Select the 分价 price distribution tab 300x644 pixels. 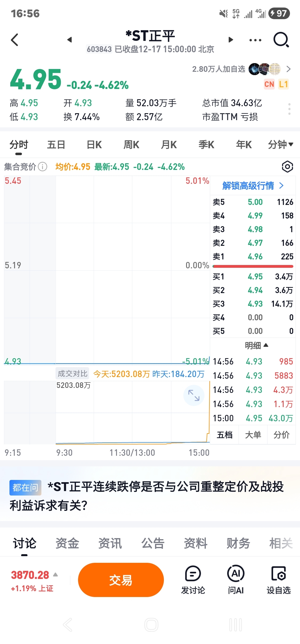coord(281,435)
